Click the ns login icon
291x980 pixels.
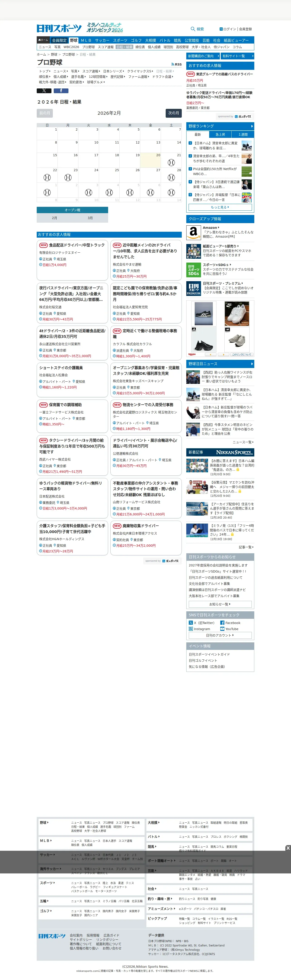tap(221, 29)
